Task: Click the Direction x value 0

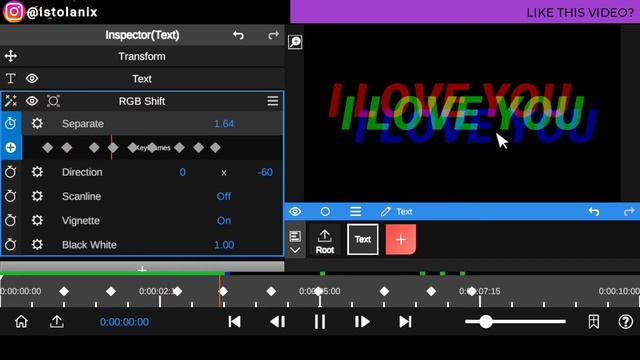Action: pos(182,172)
